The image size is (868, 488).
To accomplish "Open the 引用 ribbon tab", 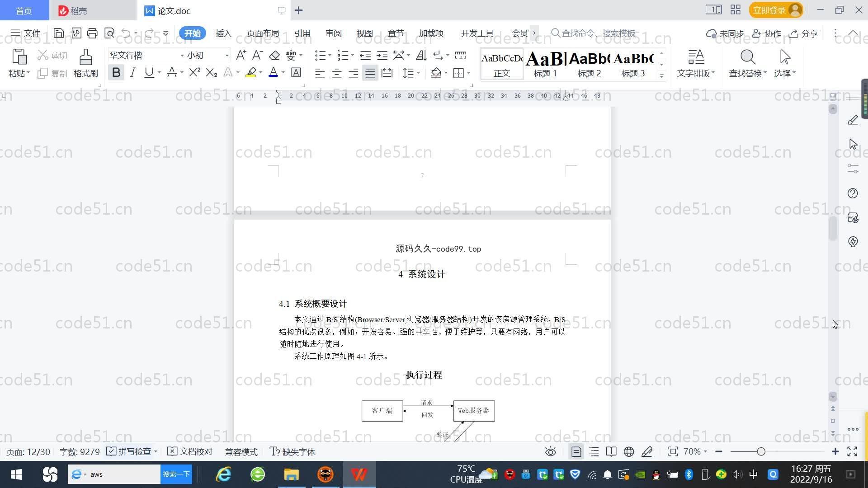I will tap(302, 33).
